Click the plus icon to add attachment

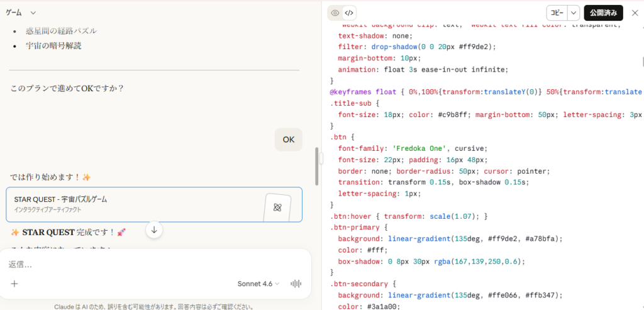coord(14,284)
